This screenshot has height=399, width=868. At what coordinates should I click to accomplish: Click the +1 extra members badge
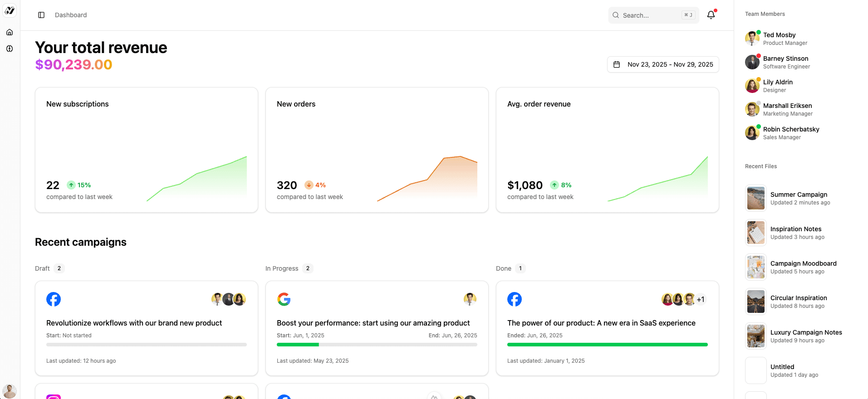tap(701, 299)
